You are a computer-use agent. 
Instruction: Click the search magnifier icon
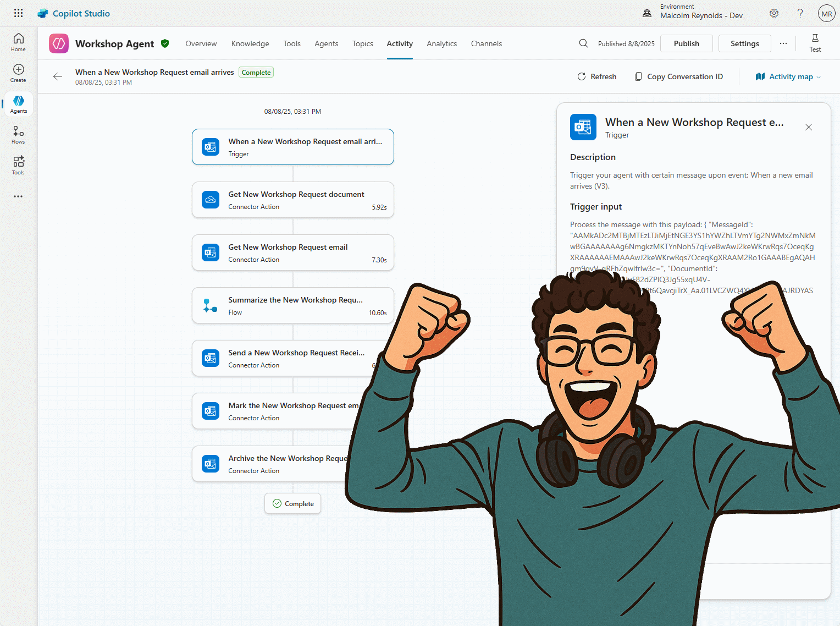click(x=583, y=43)
